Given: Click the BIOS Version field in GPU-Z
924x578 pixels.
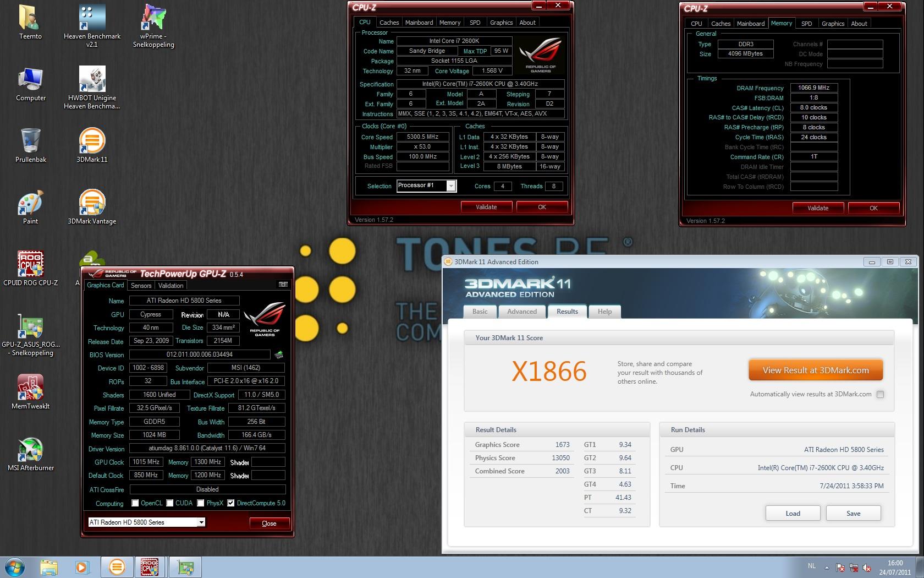Looking at the screenshot, I should point(200,355).
